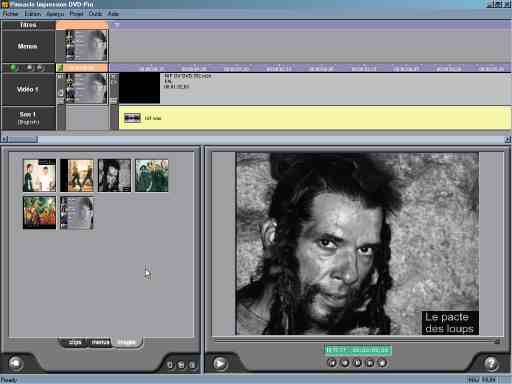Screen dimensions: 512x384
Task: Click the small green icon on orange ruler segment
Action: tap(60, 68)
